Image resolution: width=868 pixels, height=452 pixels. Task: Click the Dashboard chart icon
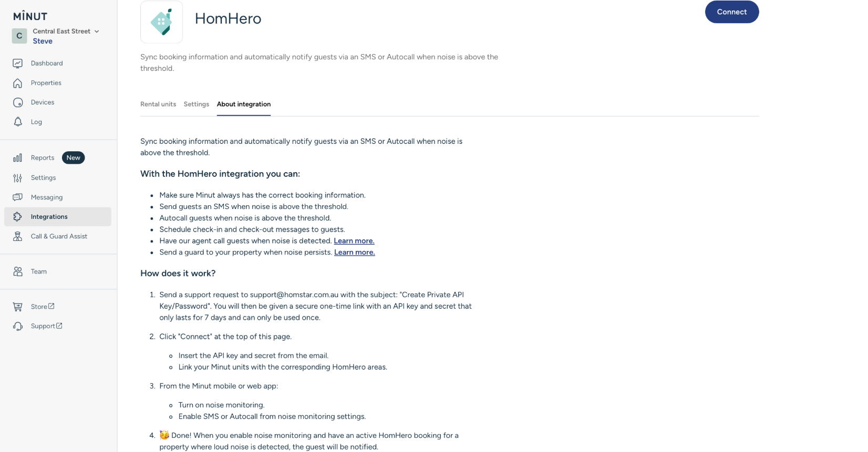[18, 64]
